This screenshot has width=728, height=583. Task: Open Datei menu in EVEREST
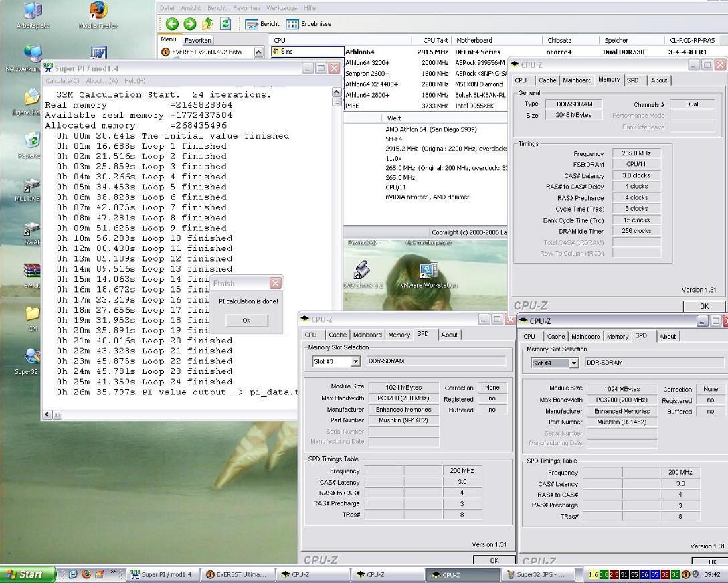click(167, 8)
